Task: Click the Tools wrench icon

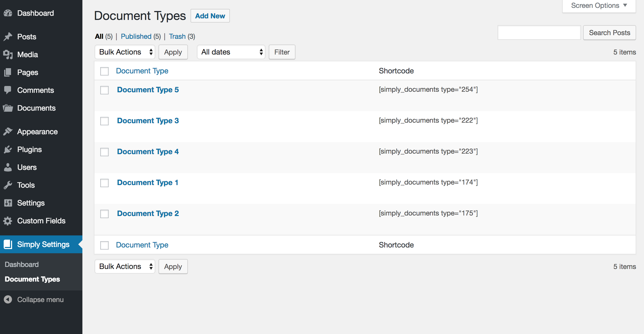Action: (x=8, y=185)
